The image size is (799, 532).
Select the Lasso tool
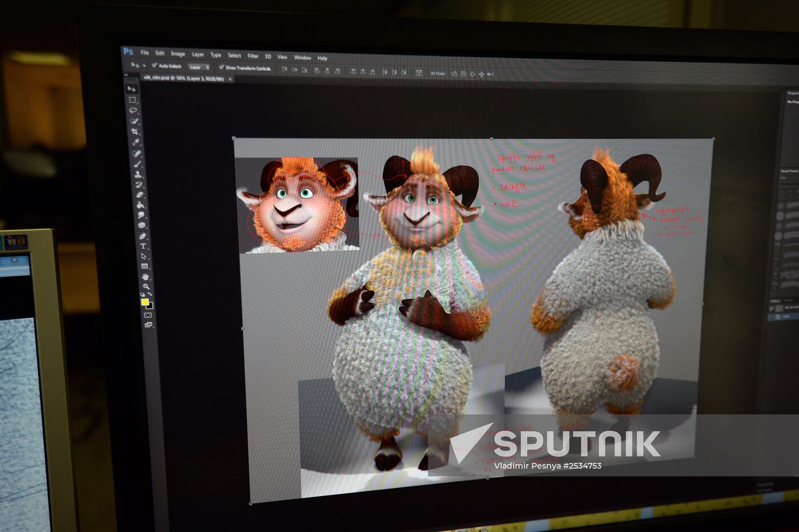coord(133,110)
